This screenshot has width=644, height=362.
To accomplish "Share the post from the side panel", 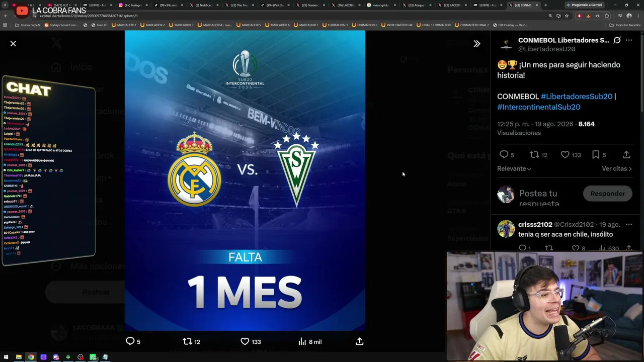I will [626, 155].
